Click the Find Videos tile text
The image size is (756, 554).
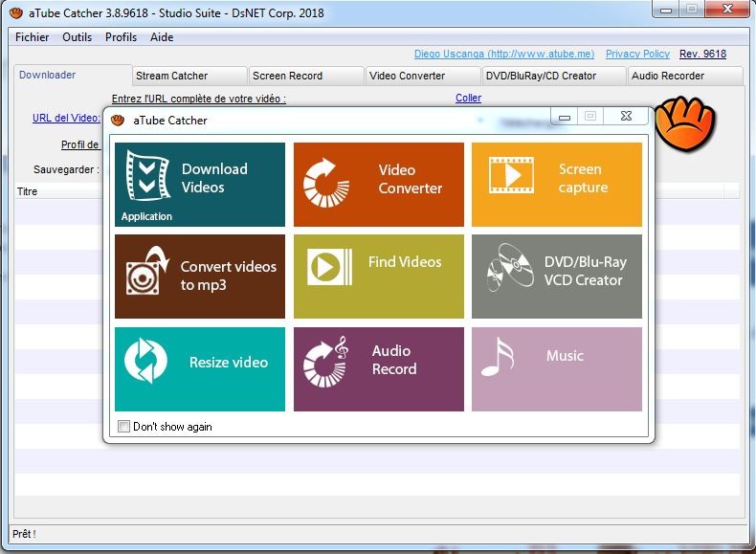[x=405, y=262]
